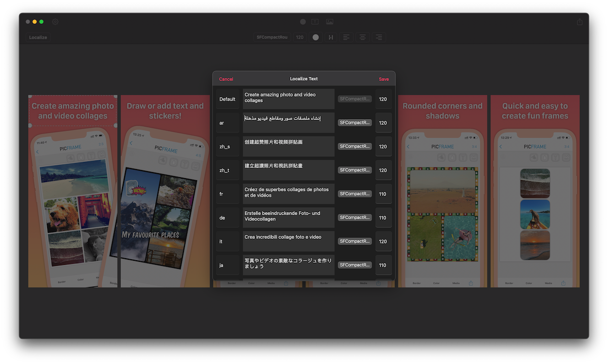Open font selector for the fr row
Screen dimensions: 608x364
pos(355,194)
